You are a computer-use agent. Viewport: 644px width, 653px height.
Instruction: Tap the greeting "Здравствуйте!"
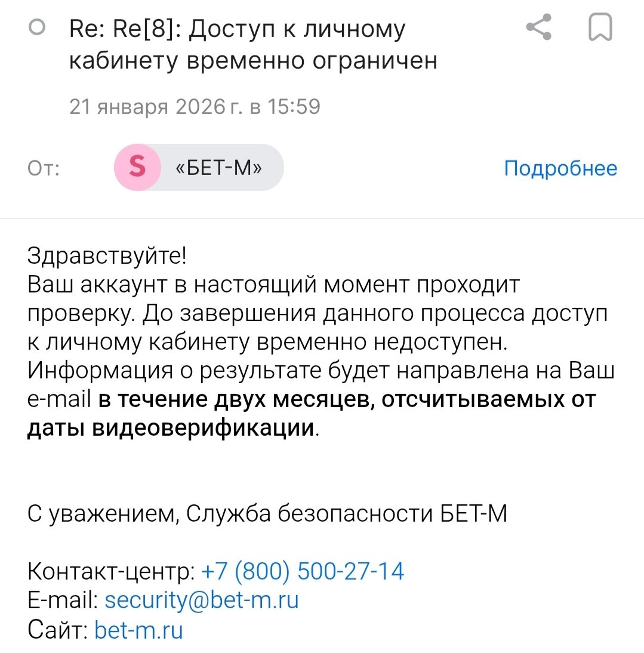[107, 256]
